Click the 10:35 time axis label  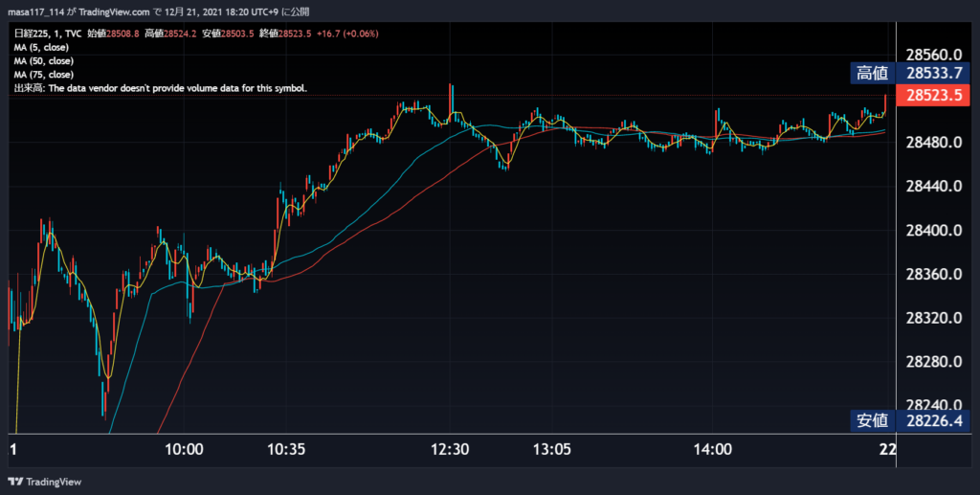(285, 449)
